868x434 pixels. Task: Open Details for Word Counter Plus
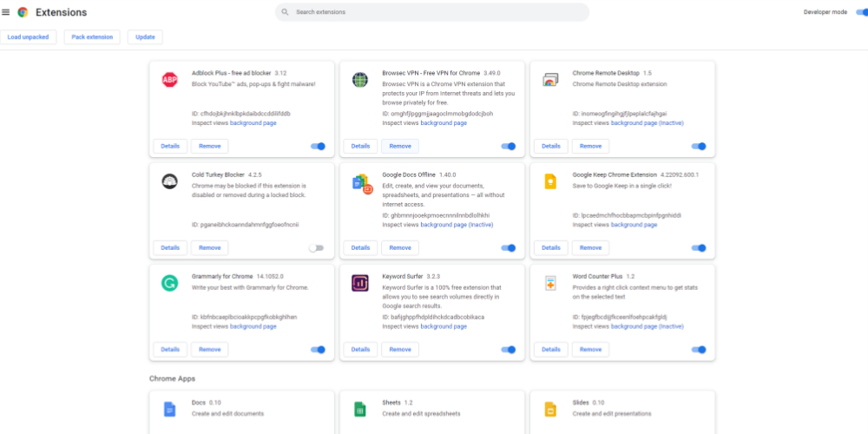[x=551, y=349]
